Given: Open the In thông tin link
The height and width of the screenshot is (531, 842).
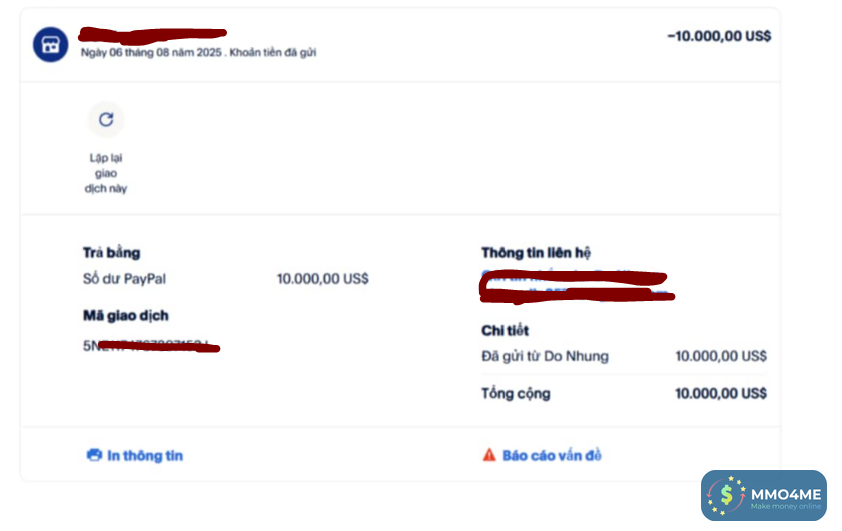Looking at the screenshot, I should pyautogui.click(x=144, y=455).
